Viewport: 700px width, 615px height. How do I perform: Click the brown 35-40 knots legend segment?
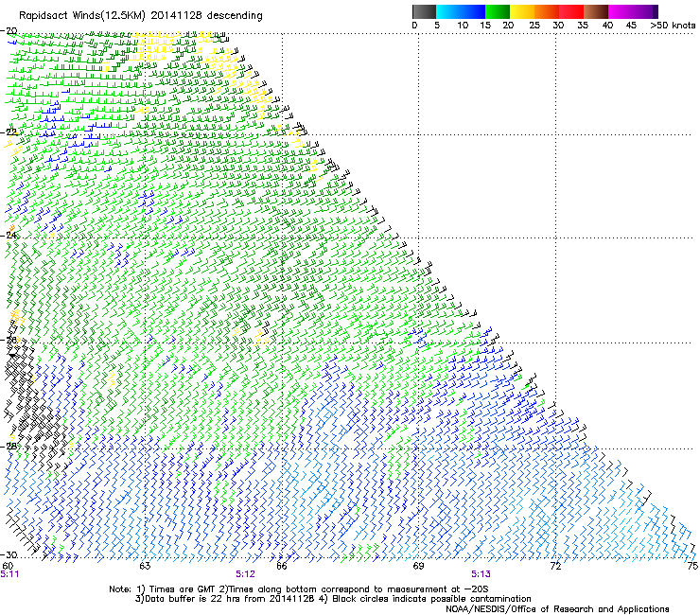(596, 11)
